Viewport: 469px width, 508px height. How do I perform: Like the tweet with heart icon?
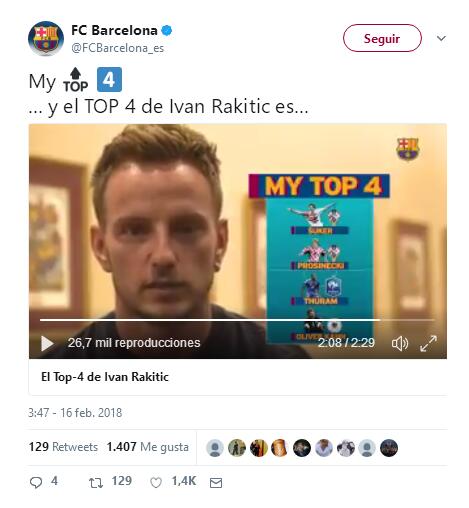tap(156, 482)
